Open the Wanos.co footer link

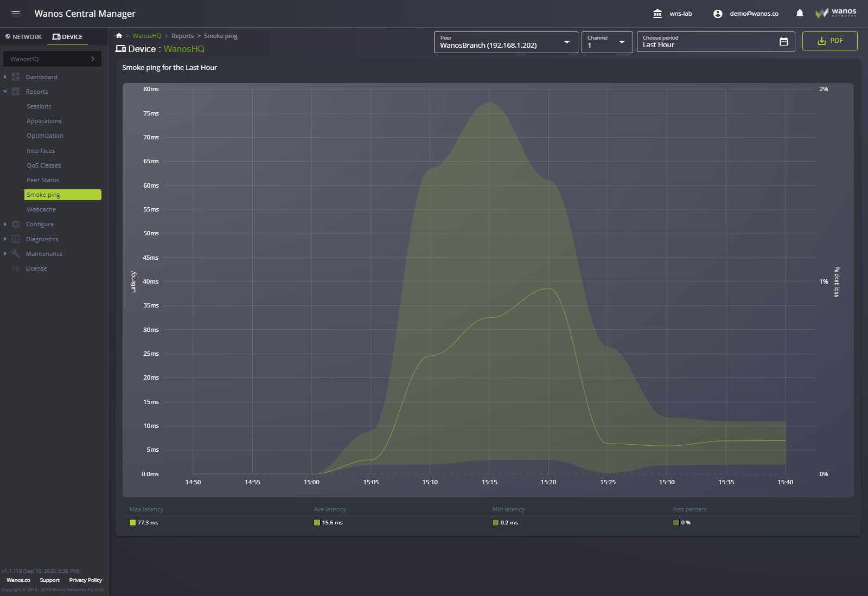coord(18,580)
